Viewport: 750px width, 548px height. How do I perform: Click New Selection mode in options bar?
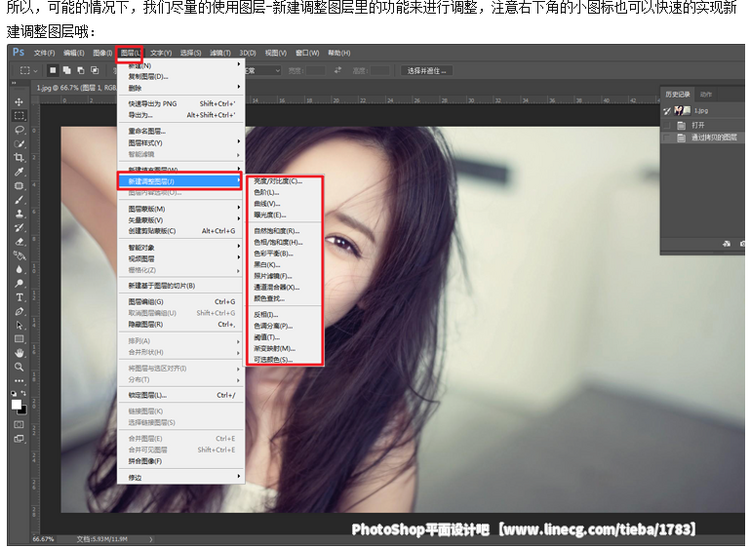(53, 70)
